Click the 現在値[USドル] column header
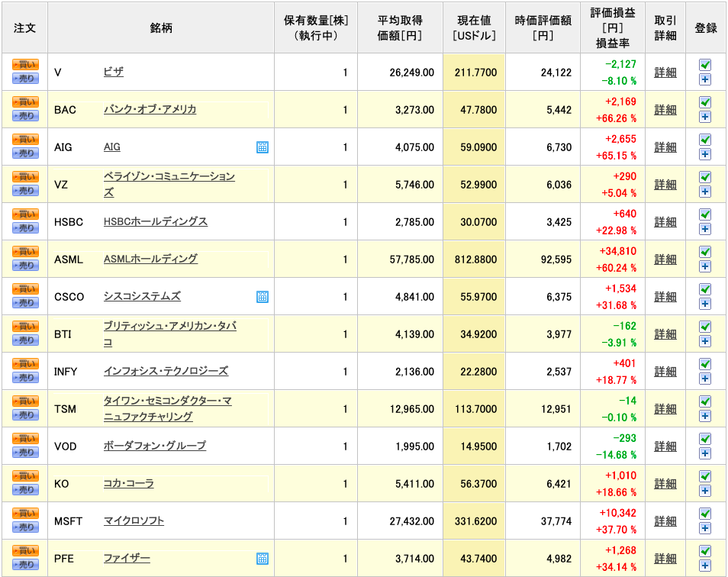 coord(474,27)
